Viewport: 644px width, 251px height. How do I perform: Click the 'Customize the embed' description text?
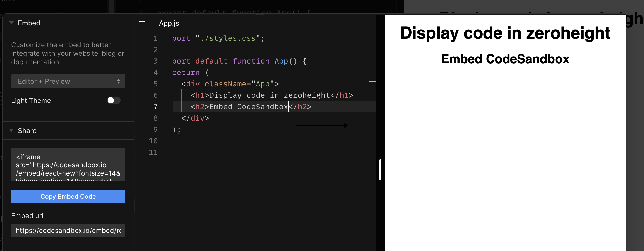(x=68, y=53)
